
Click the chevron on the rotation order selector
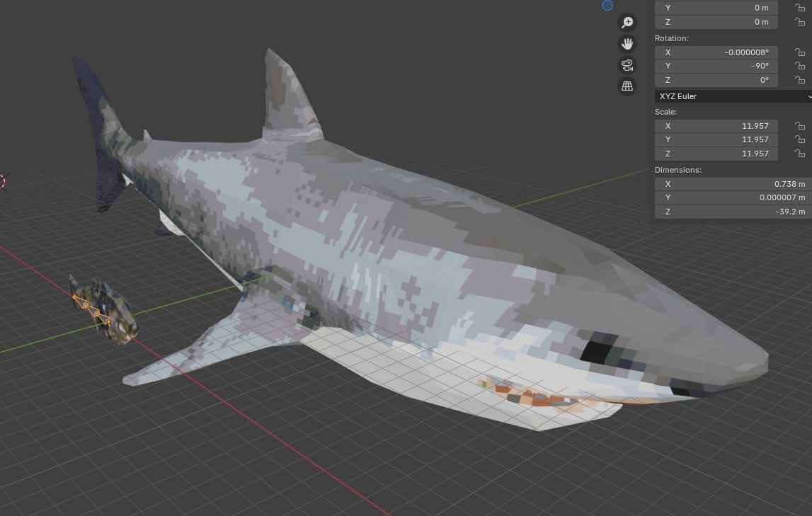click(808, 96)
